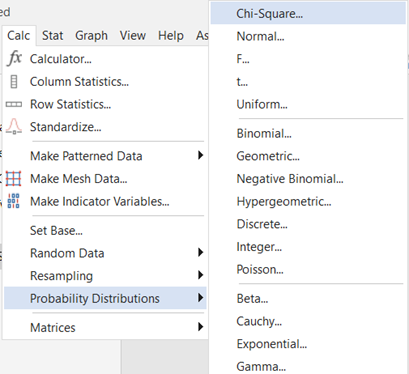Choose Standardize... entry
The width and height of the screenshot is (409, 374).
(x=105, y=127)
